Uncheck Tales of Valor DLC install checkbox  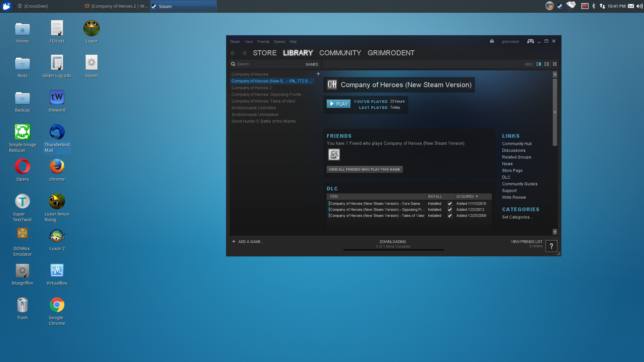(450, 216)
